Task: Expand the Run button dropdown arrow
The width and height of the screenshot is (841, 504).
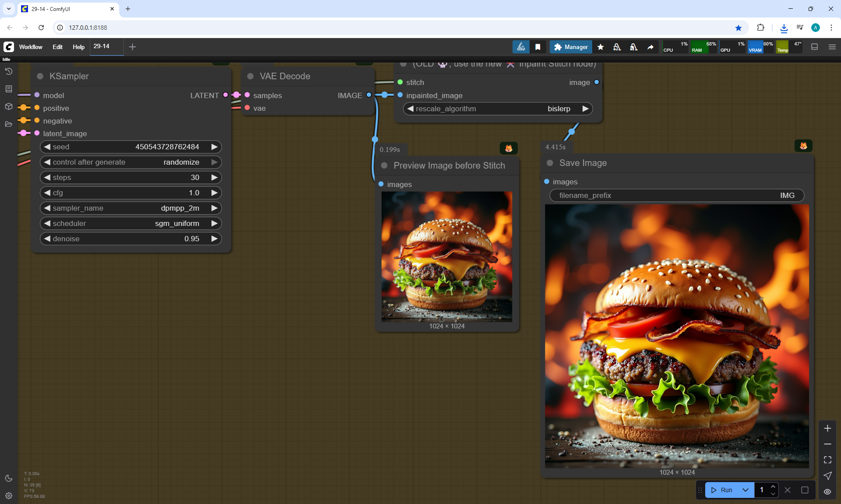Action: (746, 490)
